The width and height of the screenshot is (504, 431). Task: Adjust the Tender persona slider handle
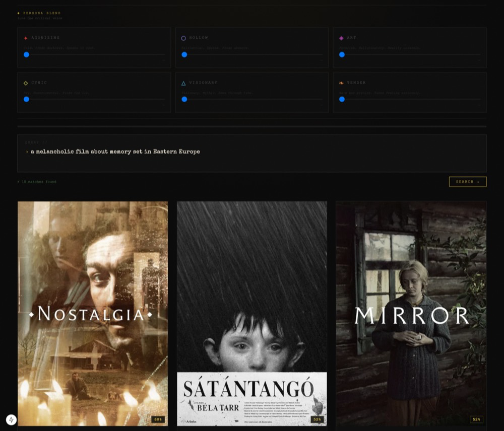pos(342,99)
